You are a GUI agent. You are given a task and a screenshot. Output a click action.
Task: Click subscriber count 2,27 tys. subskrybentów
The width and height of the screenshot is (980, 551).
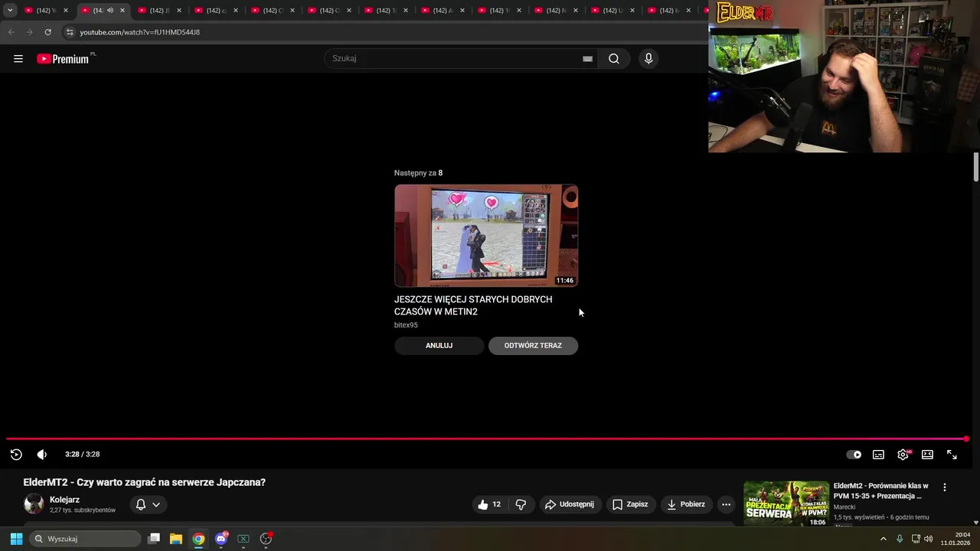pyautogui.click(x=83, y=510)
